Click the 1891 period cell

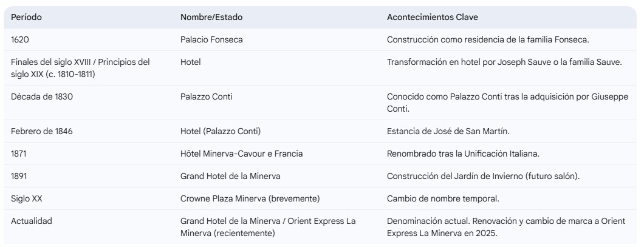tap(19, 176)
